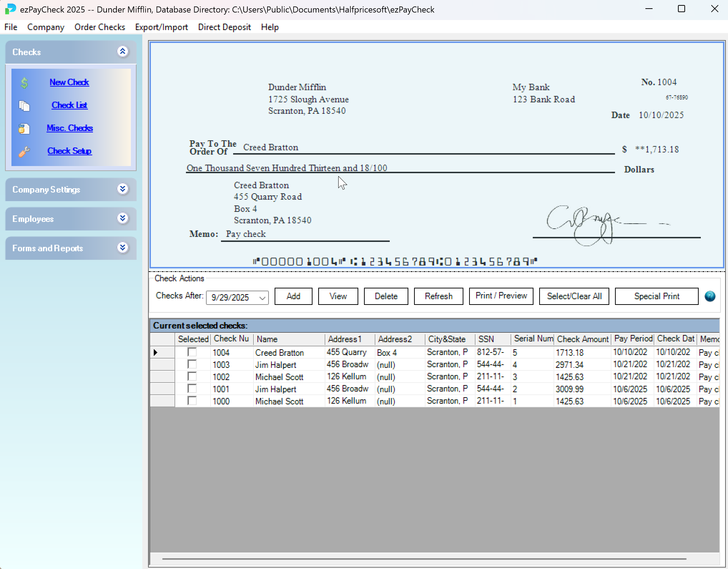Check the selection box for check 1004

(192, 352)
